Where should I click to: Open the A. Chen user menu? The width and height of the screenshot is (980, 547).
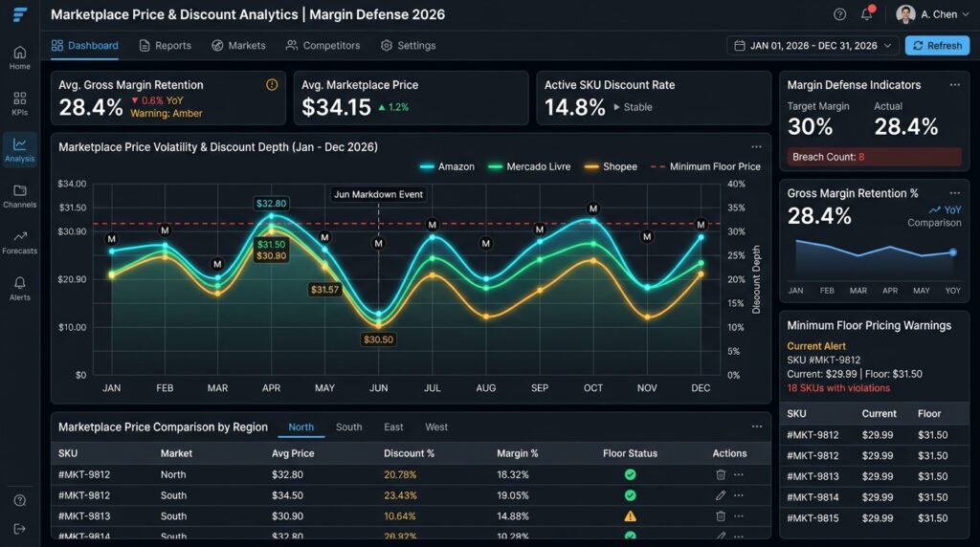tap(932, 14)
